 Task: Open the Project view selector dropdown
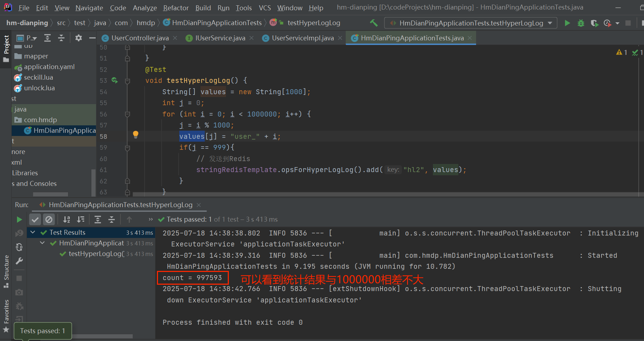(x=27, y=38)
